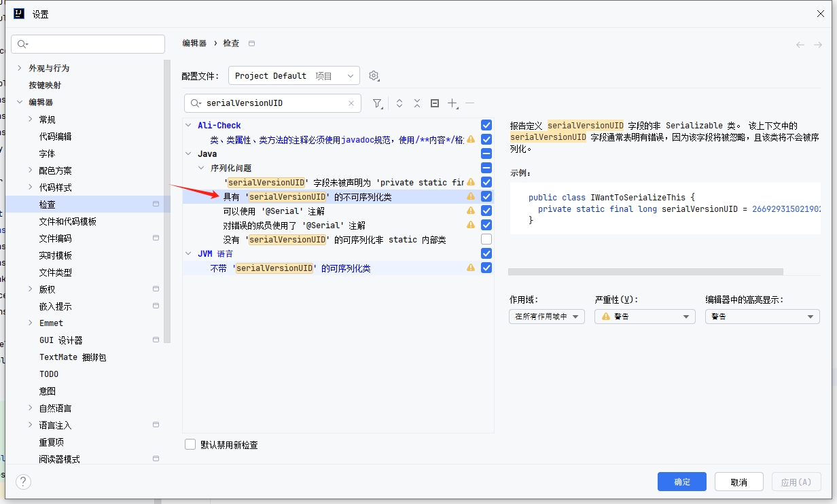Screen dimensions: 837x504
Task: Click the help question mark button
Action: tap(23, 482)
